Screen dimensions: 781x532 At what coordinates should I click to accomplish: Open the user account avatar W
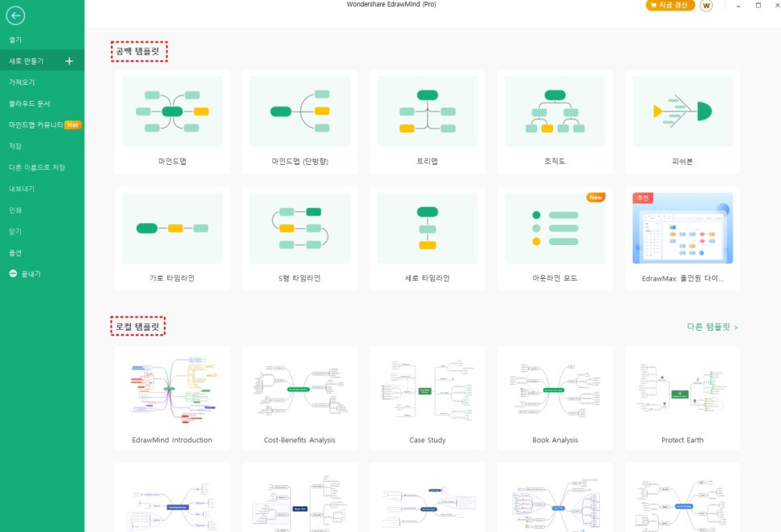click(x=706, y=6)
